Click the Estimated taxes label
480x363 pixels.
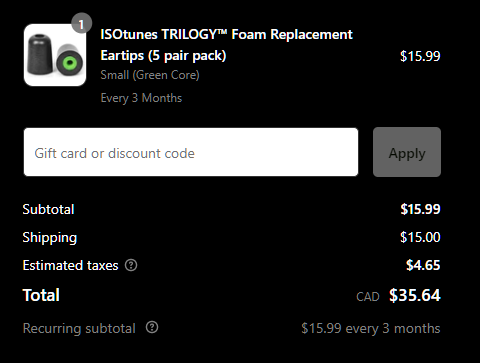(70, 266)
